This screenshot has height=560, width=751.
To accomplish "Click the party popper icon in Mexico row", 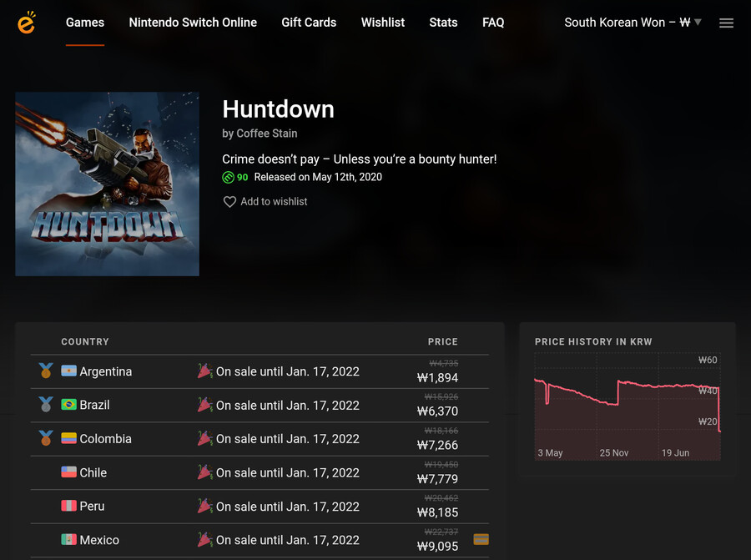I will pyautogui.click(x=205, y=539).
